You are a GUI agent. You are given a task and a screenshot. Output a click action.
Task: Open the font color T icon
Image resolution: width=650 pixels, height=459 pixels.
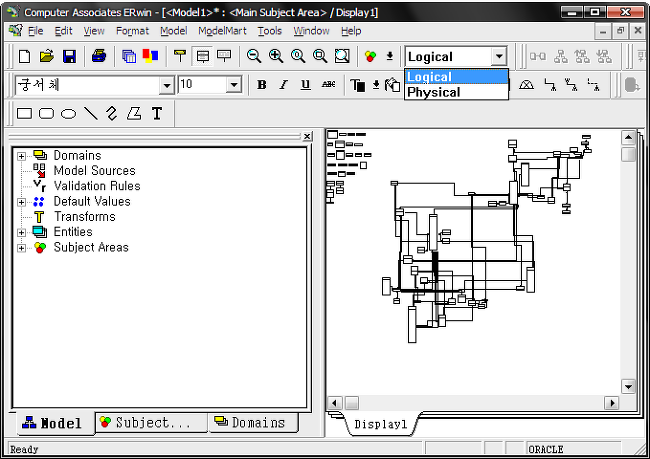(x=358, y=85)
